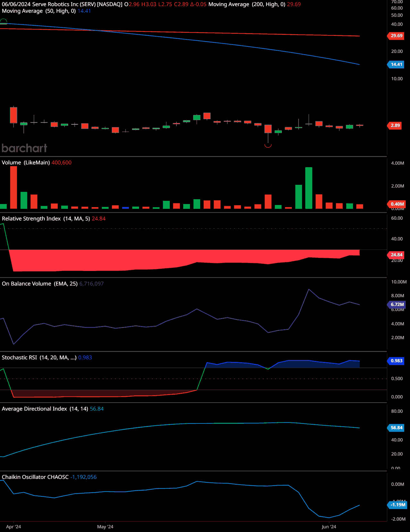Viewport: 410px width, 532px height.
Task: Click the red low marker below the candles
Action: pyautogui.click(x=268, y=146)
